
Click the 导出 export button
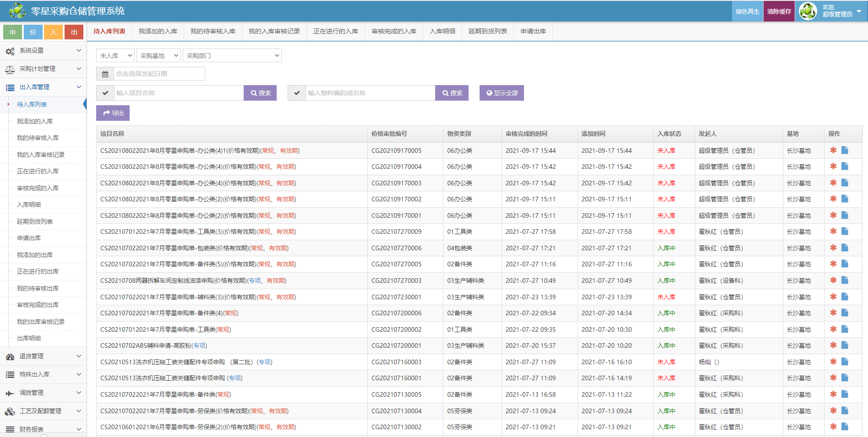click(113, 113)
